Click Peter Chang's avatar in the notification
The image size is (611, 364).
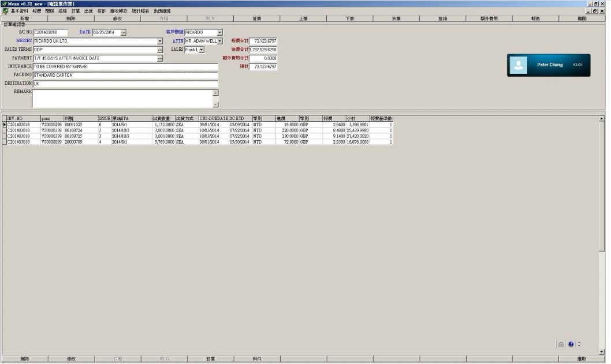click(518, 65)
